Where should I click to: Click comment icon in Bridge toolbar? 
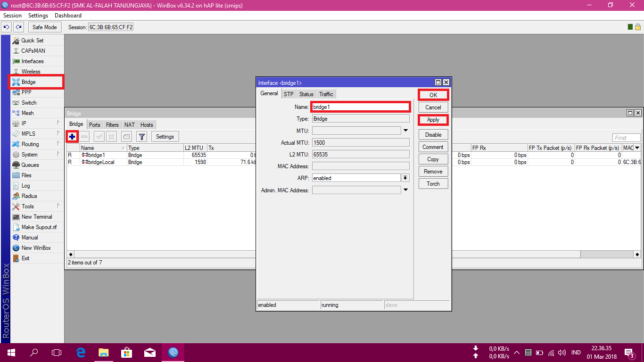[126, 137]
